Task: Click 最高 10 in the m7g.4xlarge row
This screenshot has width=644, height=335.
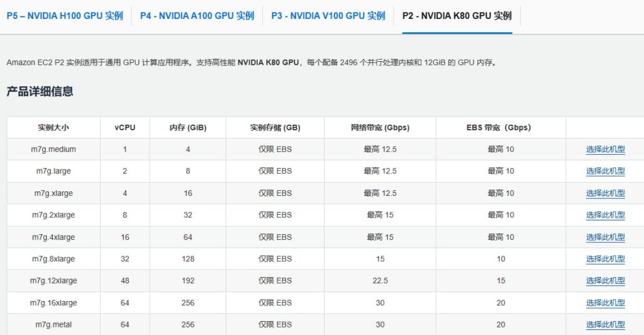Action: pos(501,237)
